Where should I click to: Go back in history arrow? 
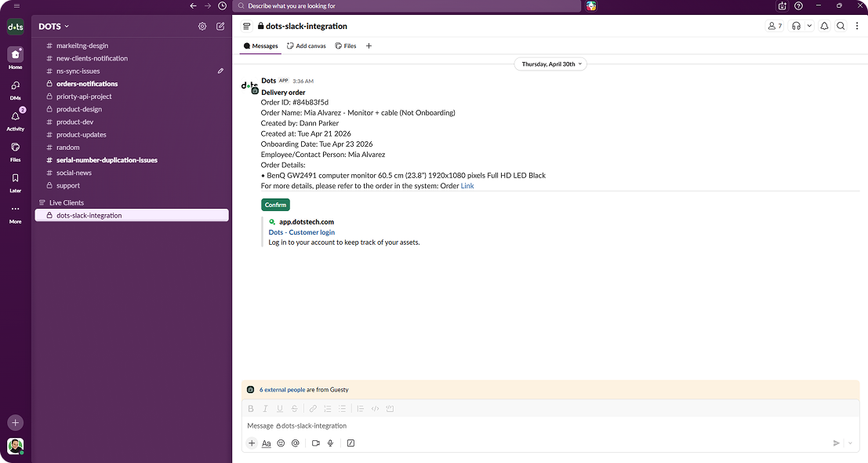tap(193, 6)
